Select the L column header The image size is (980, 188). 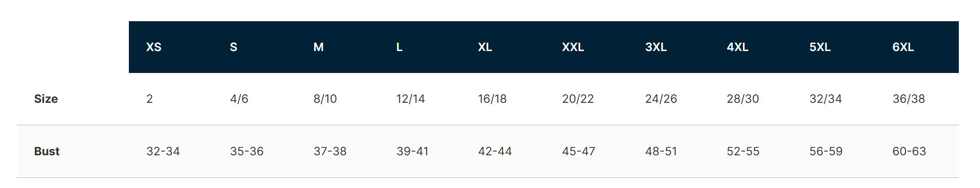pos(399,47)
